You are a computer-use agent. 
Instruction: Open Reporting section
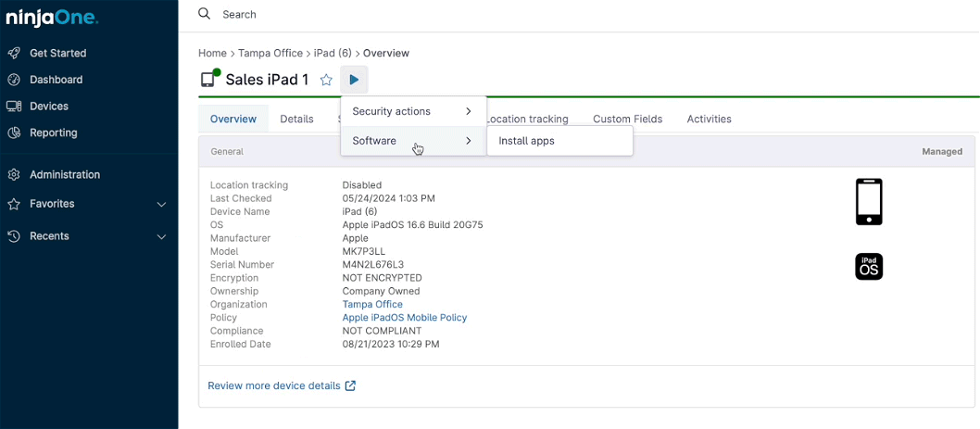click(x=54, y=132)
